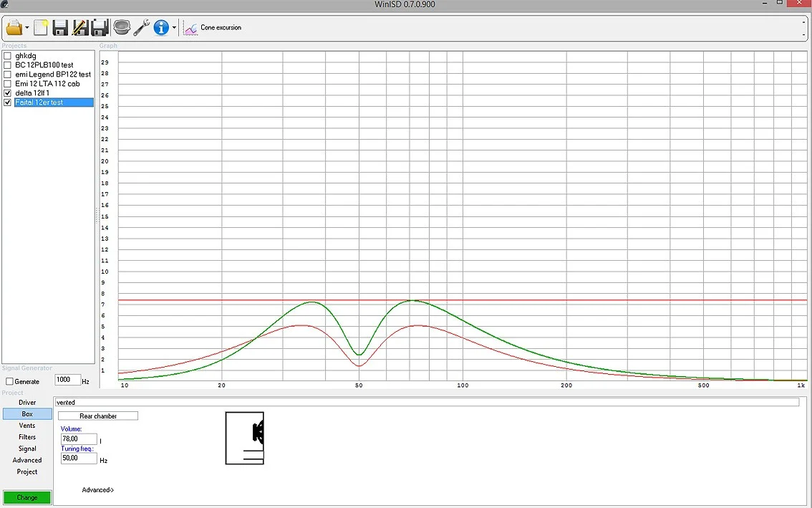Screen dimensions: 812x508
Task: Create a new project with blank page icon
Action: click(41, 28)
